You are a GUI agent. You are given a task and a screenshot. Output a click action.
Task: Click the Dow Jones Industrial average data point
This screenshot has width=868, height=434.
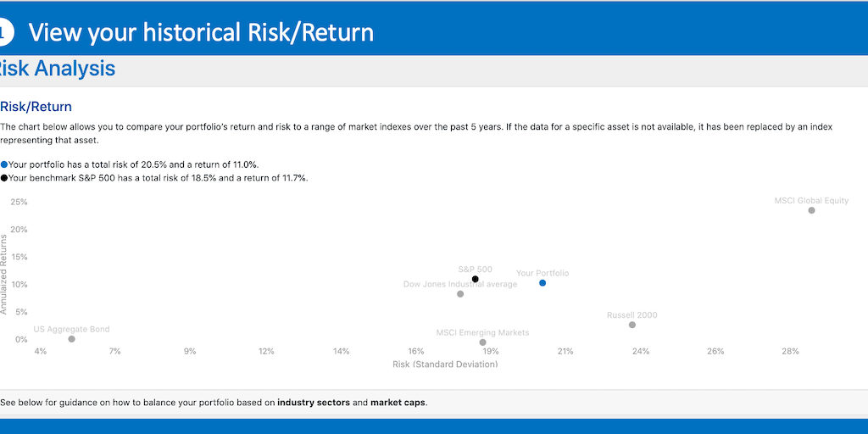tap(460, 294)
